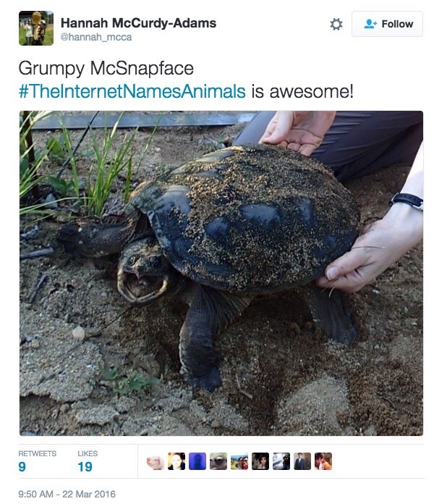Click the Follow button
The image size is (434, 504).
387,24
